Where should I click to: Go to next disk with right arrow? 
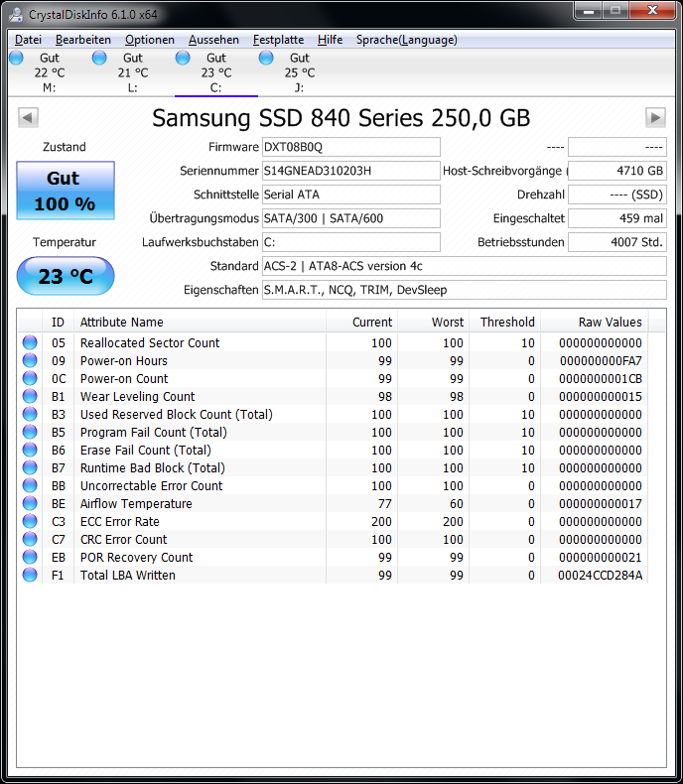pyautogui.click(x=655, y=118)
